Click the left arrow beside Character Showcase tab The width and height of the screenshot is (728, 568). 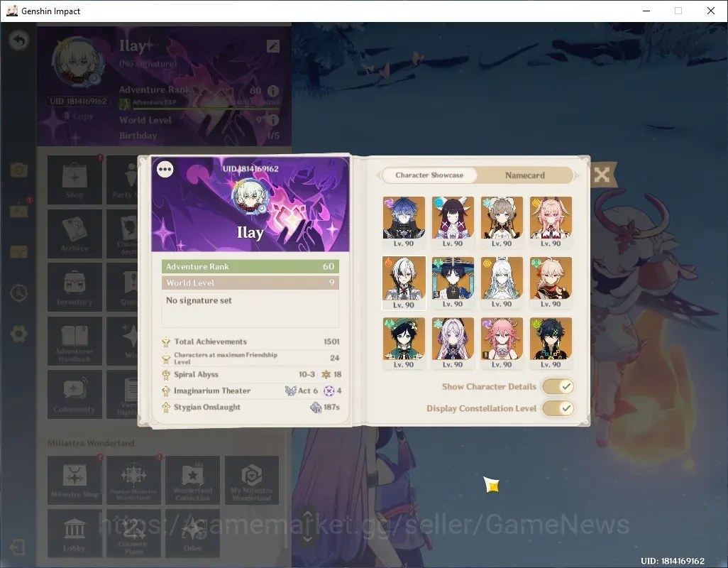(378, 175)
